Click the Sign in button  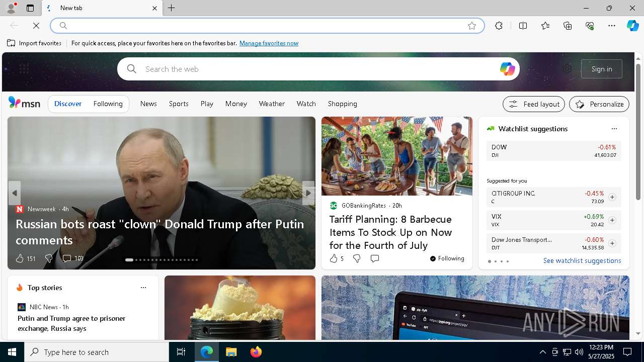click(x=602, y=69)
